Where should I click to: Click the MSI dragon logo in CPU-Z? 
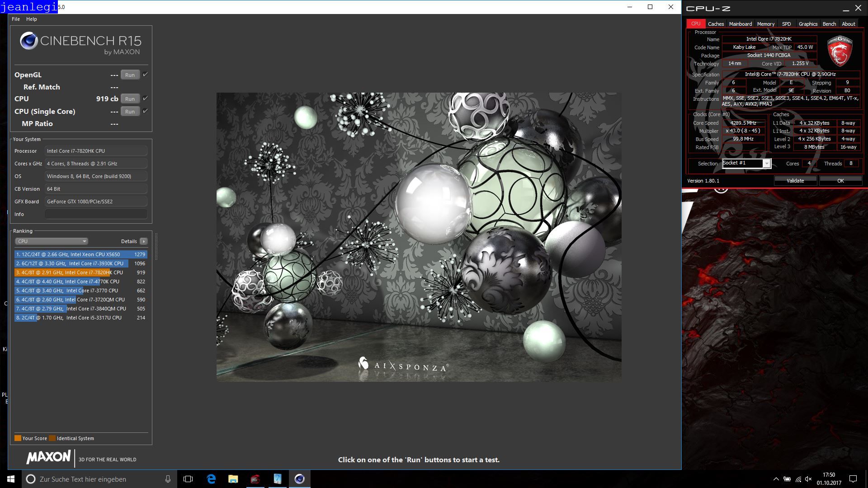click(x=840, y=51)
